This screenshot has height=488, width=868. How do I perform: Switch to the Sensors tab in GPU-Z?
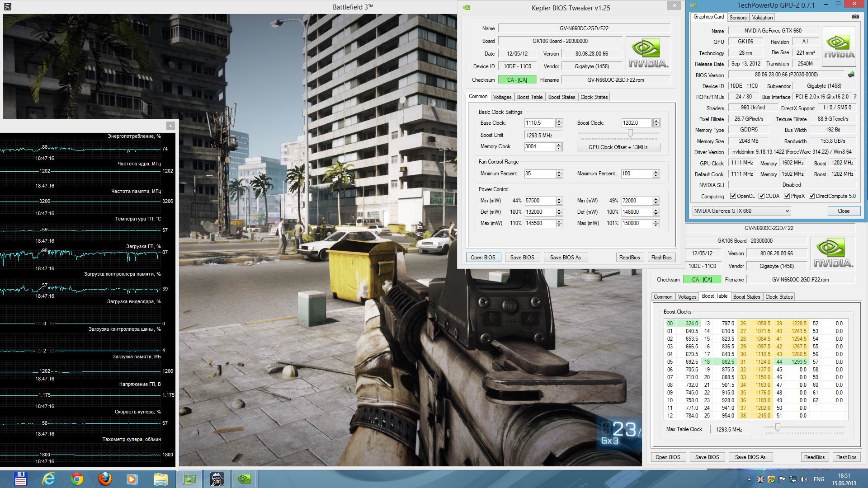click(x=738, y=18)
